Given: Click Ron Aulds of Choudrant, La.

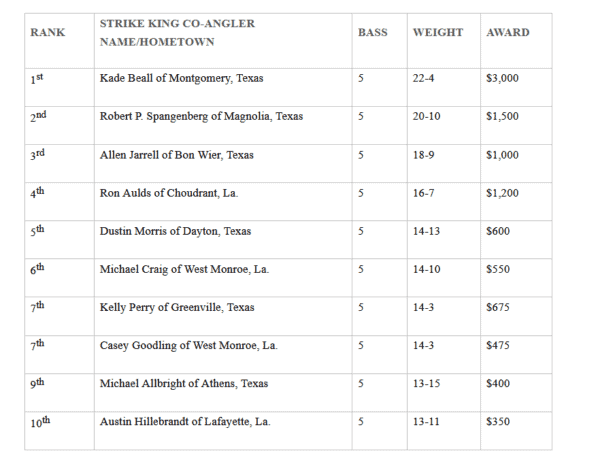Looking at the screenshot, I should 161,193.
